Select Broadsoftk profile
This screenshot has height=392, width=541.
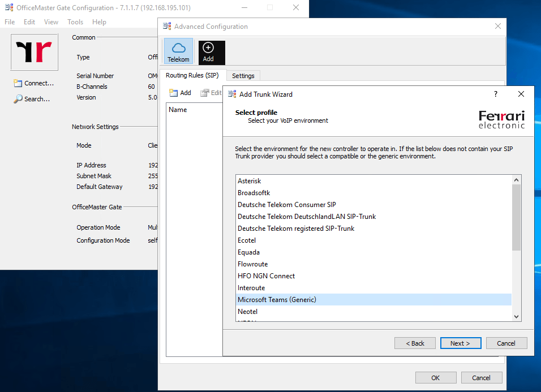[x=374, y=193]
